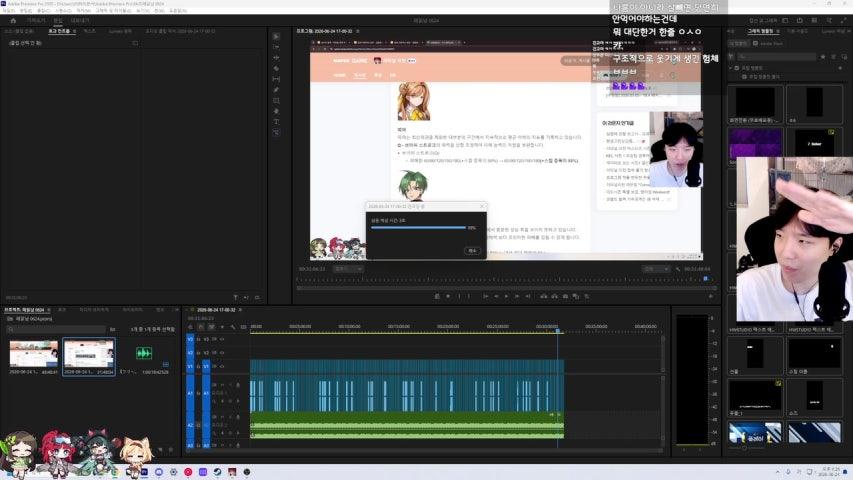Switch to the 내보내기 workspace tab

tap(79, 21)
